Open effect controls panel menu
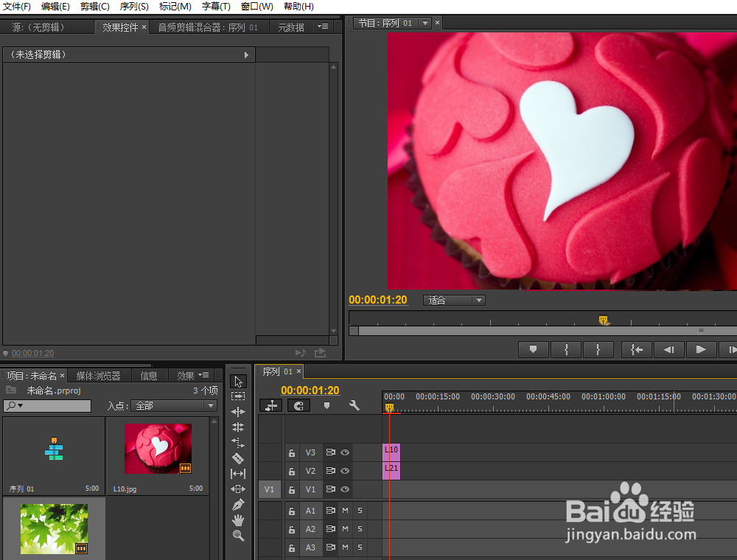 [323, 27]
